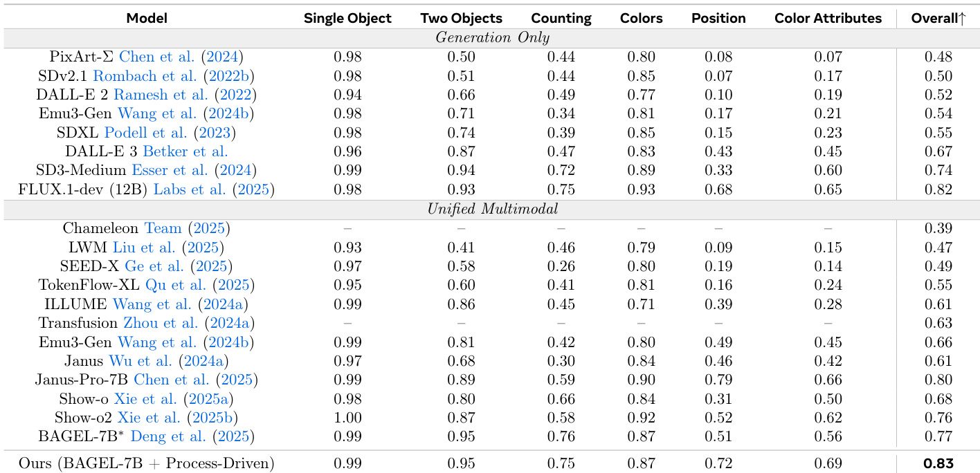This screenshot has width=980, height=473.
Task: Open the PixArt-Σ Chen et al. (2024) citation
Action: (x=181, y=57)
